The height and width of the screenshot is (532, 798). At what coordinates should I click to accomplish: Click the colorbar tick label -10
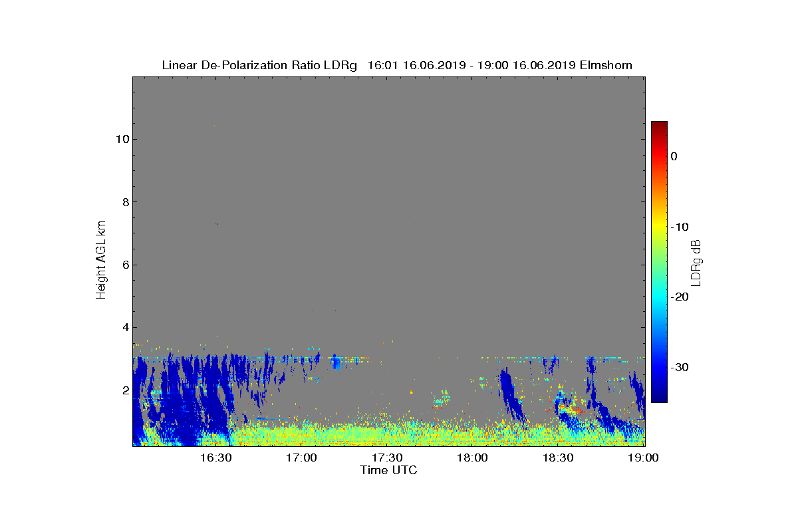click(679, 227)
